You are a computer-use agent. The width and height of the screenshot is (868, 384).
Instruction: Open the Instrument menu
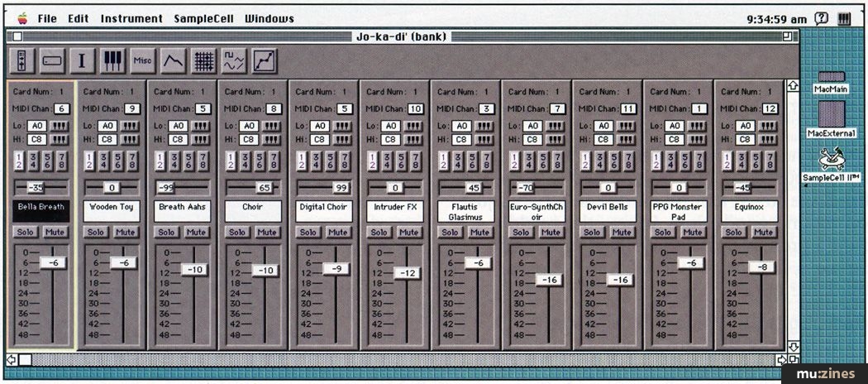point(131,18)
